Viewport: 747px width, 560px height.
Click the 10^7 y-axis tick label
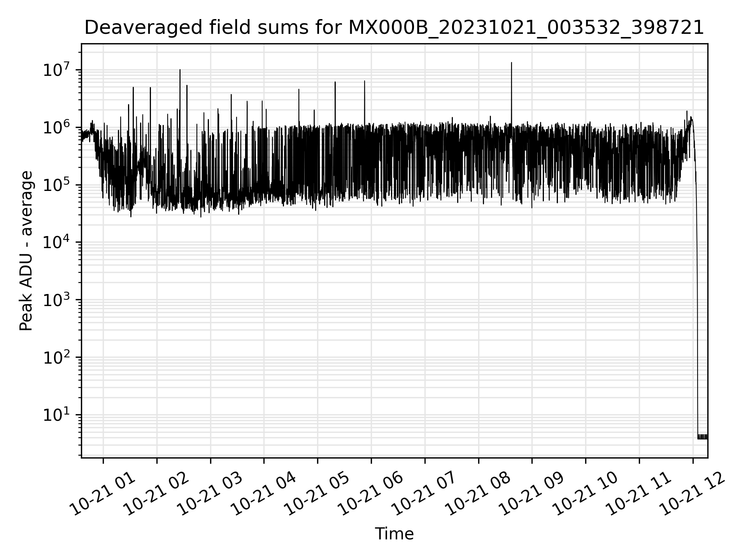coord(56,70)
